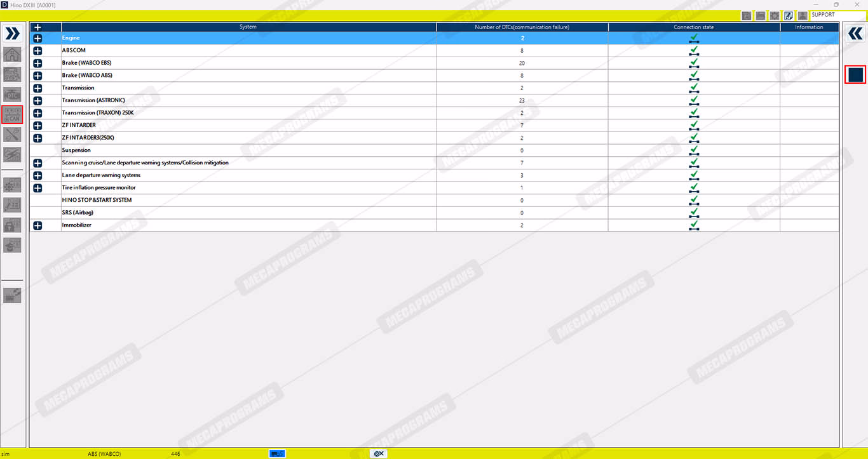Screen dimensions: 868x459
Task: Click the System column header
Action: [x=248, y=27]
